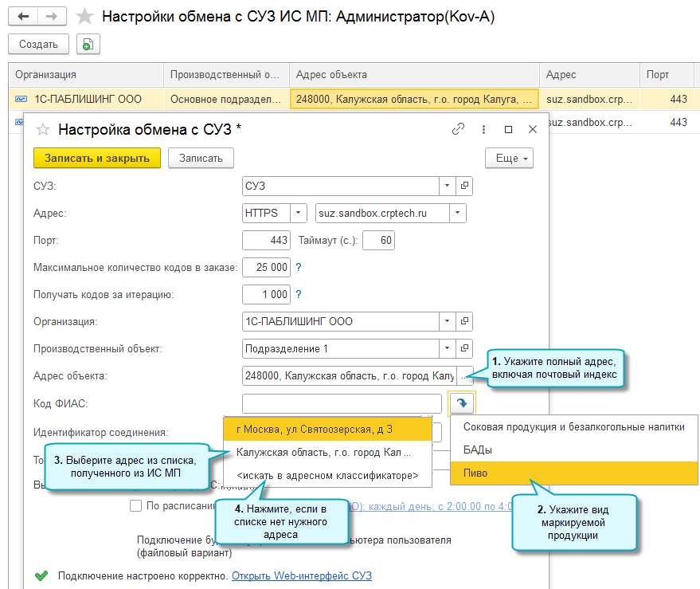
Task: Open the Еще dropdown menu
Action: tap(509, 158)
